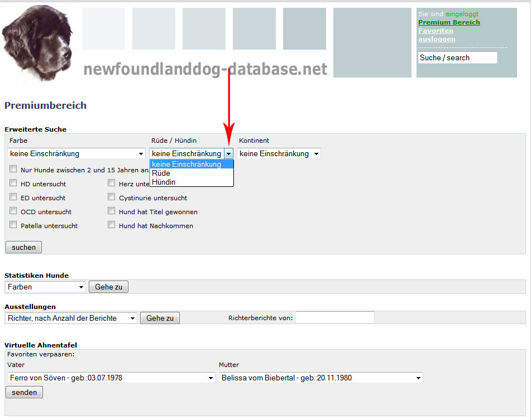Image resolution: width=531 pixels, height=420 pixels.
Task: Enable Cystinurie untersucht checkbox
Action: click(x=112, y=197)
